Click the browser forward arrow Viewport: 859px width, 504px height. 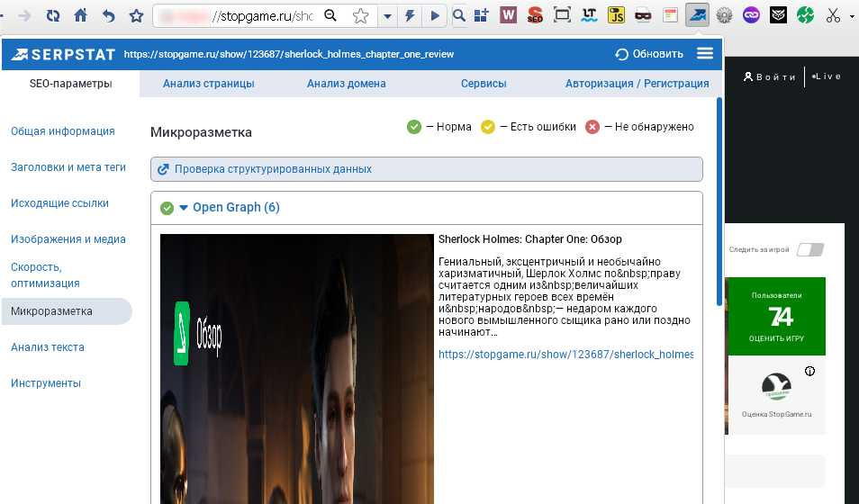pyautogui.click(x=24, y=16)
